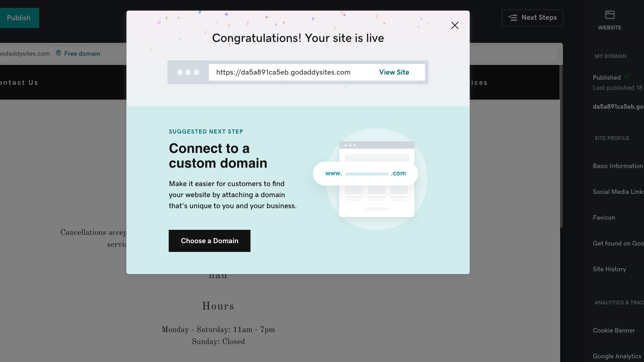This screenshot has height=362, width=644.
Task: Click the Monday - Saturday hours text
Action: [x=218, y=330]
